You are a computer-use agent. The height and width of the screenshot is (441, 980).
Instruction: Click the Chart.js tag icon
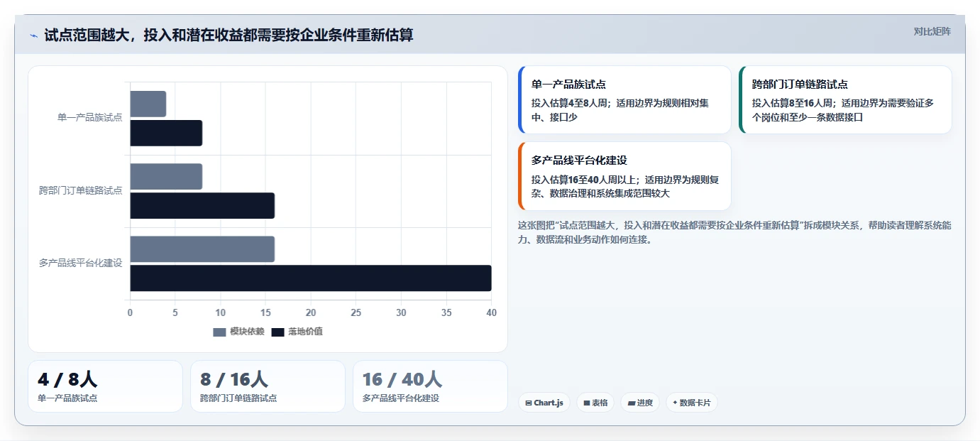pos(529,403)
